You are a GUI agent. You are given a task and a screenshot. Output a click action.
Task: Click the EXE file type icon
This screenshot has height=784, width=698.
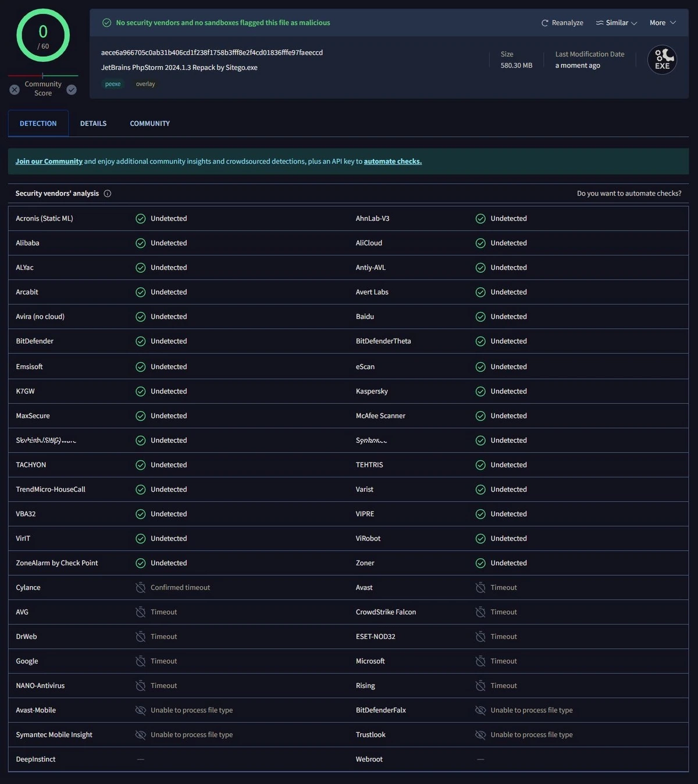pos(662,59)
